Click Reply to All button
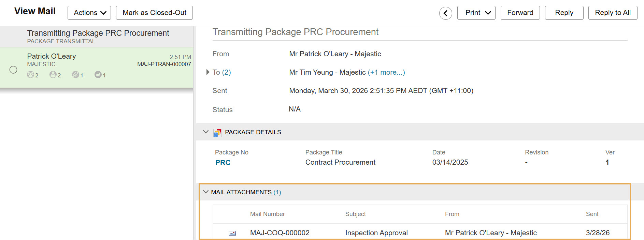Image resolution: width=644 pixels, height=240 pixels. [613, 13]
